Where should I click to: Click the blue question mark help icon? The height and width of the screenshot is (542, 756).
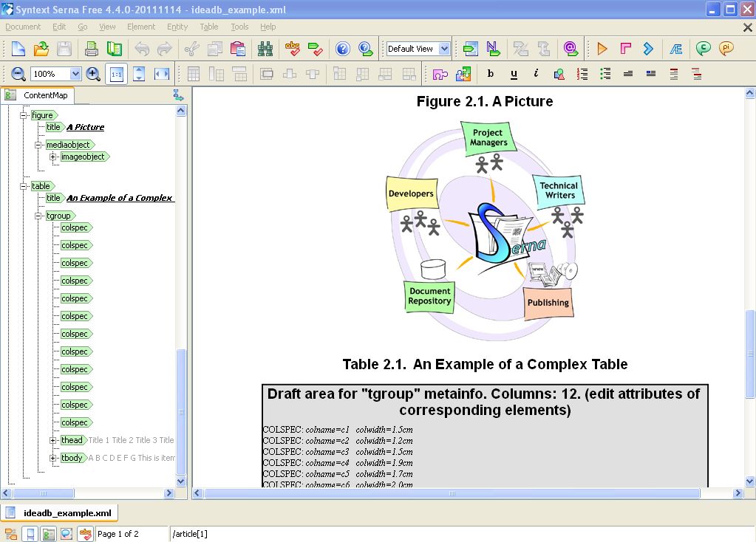click(343, 49)
